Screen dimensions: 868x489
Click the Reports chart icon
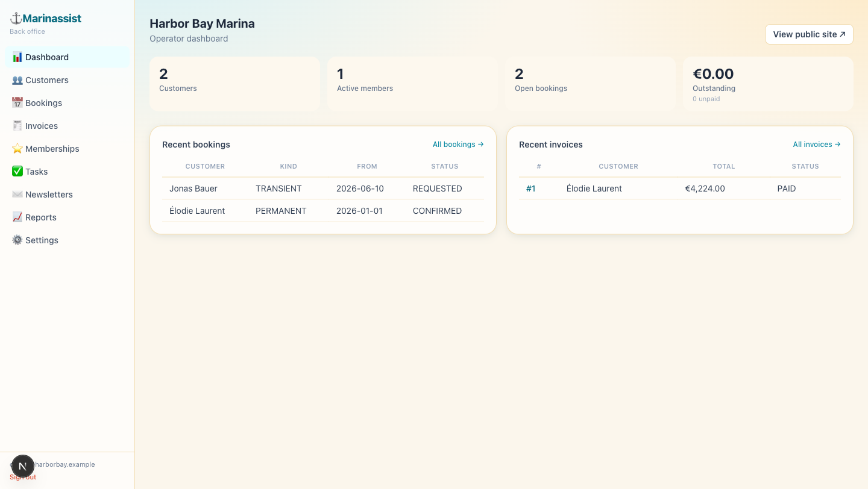17,217
